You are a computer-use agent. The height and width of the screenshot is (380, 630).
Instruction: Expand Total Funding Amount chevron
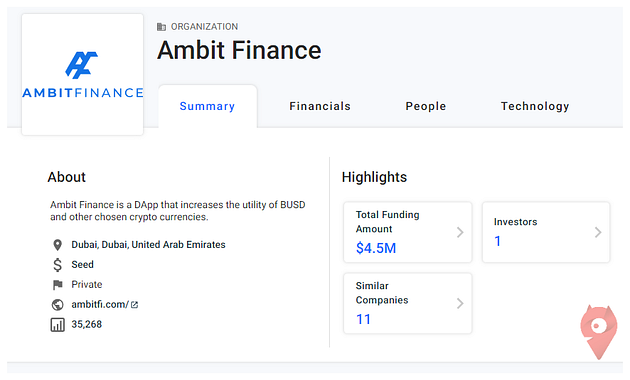460,232
